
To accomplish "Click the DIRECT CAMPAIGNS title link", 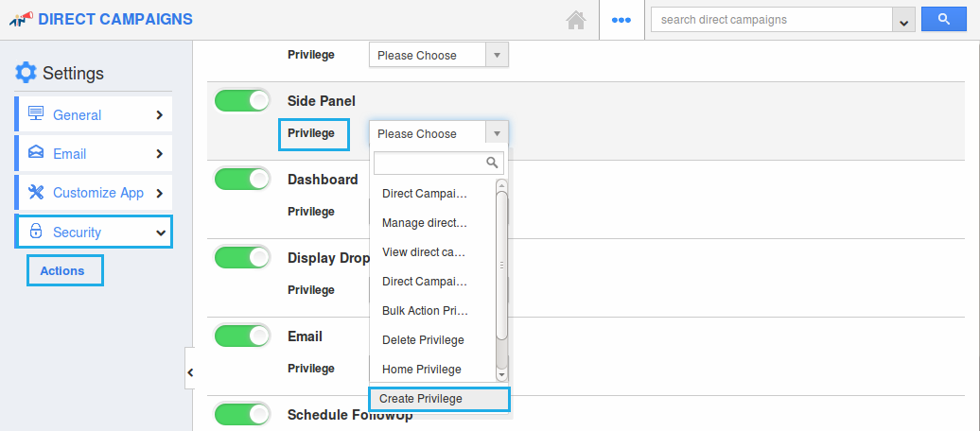I will point(115,19).
